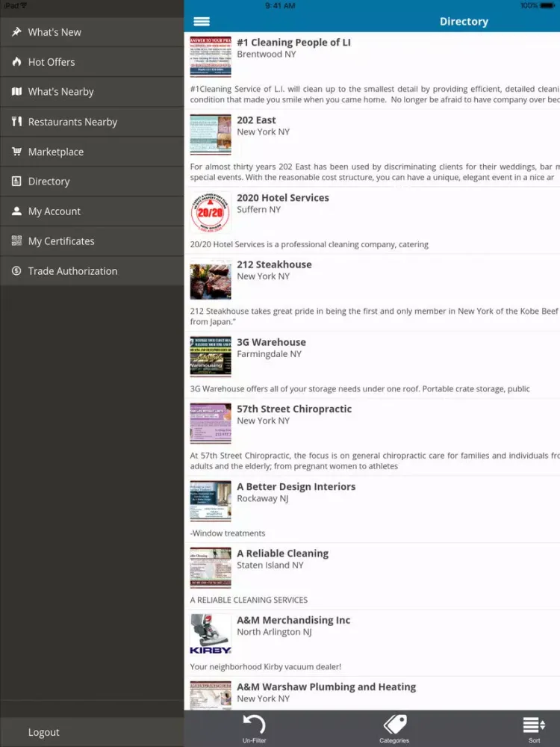Open #1 Cleaning People of LI thumbnail
The image size is (560, 747).
(211, 57)
